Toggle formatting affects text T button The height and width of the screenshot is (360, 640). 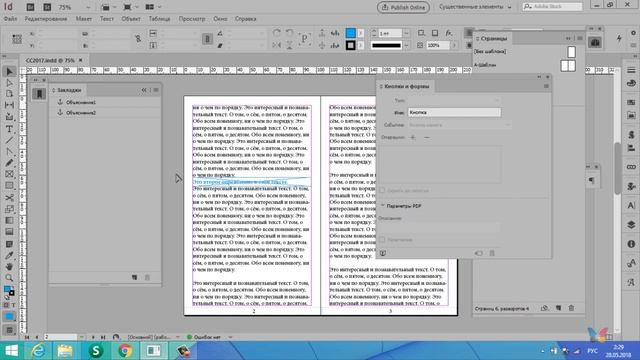(x=13, y=305)
